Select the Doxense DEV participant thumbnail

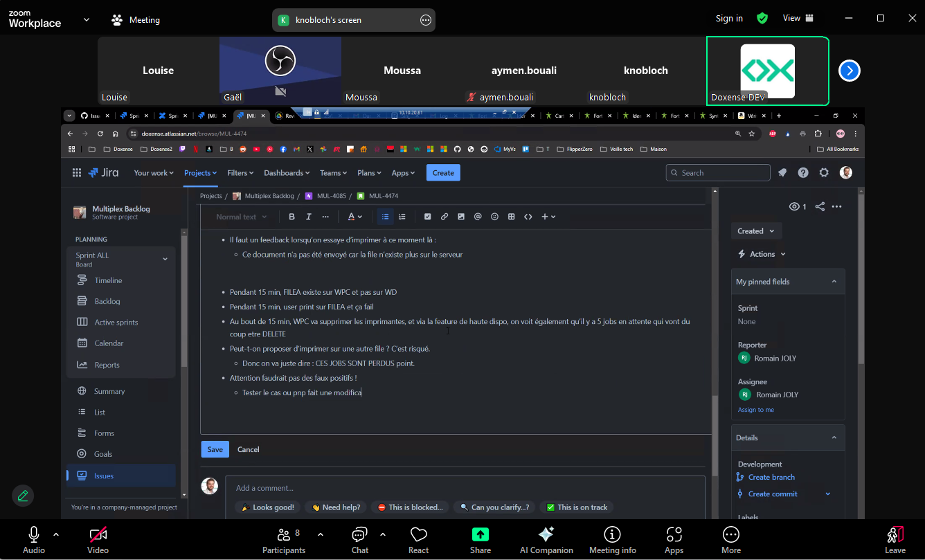[767, 71]
